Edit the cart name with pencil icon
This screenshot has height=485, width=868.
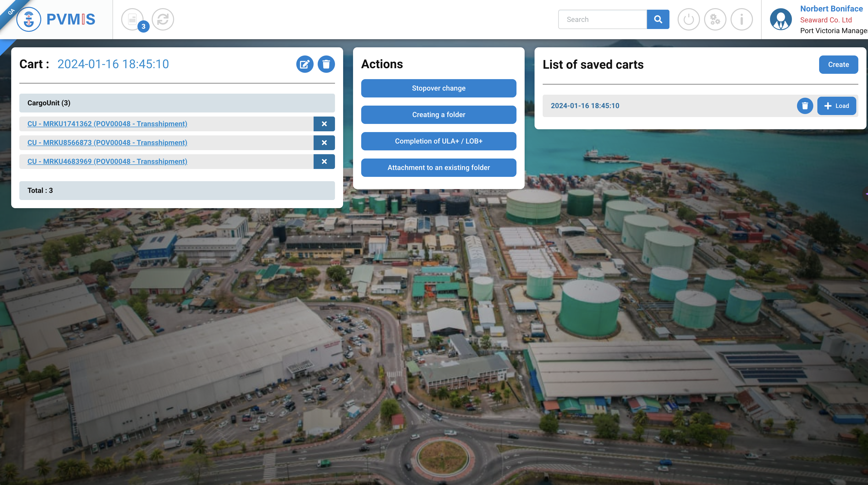pos(305,64)
